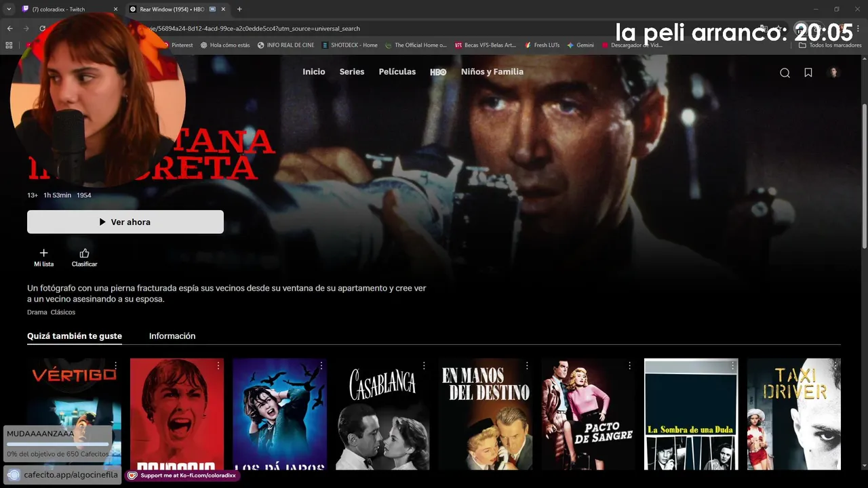This screenshot has height=488, width=868.
Task: Open the bookmark watchlist icon in header
Action: pos(808,73)
